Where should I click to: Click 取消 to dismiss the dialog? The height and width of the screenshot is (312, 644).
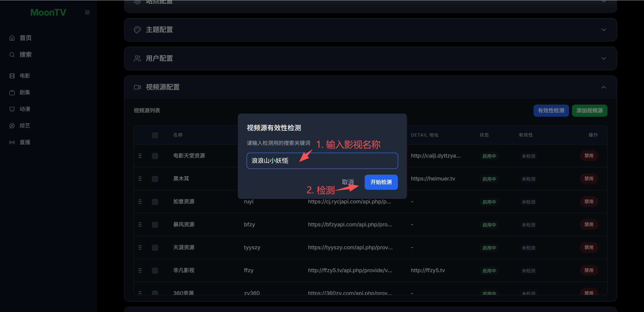pos(348,182)
